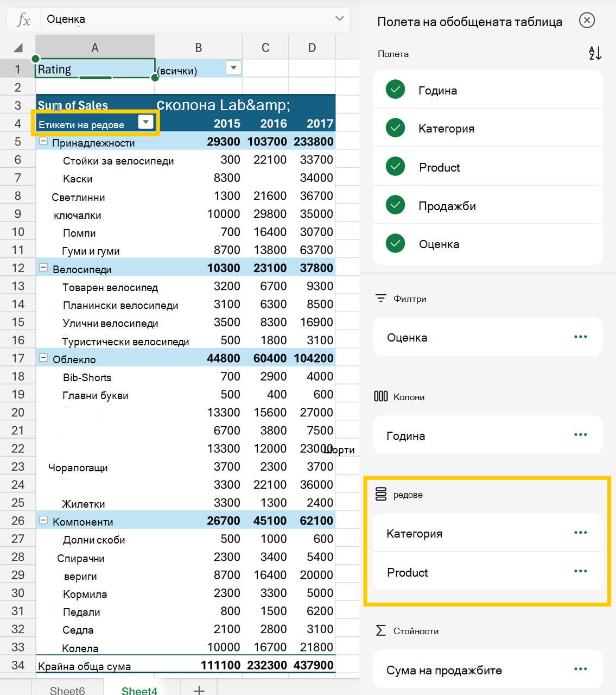This screenshot has width=616, height=695.
Task: Open more options for Product row field
Action: pos(580,571)
